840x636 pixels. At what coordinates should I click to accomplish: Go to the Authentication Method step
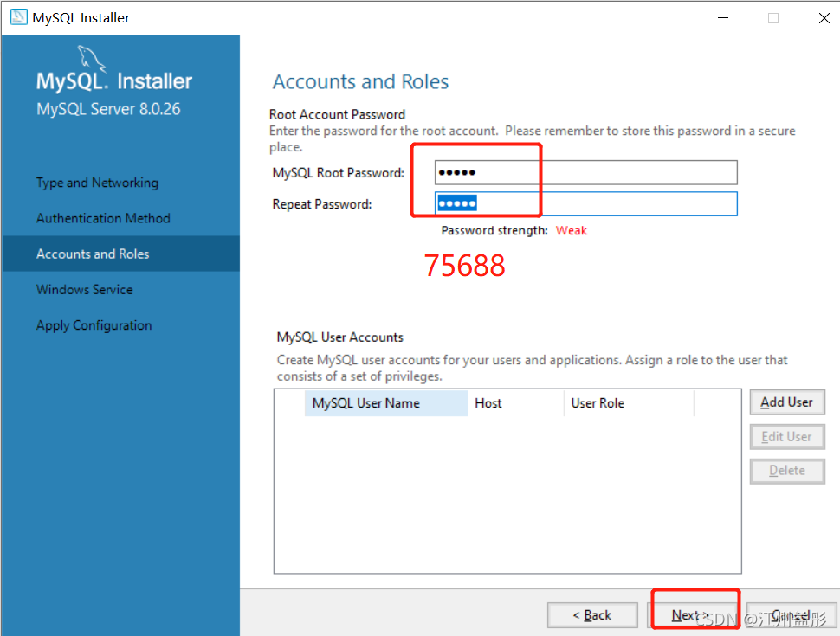(x=103, y=218)
